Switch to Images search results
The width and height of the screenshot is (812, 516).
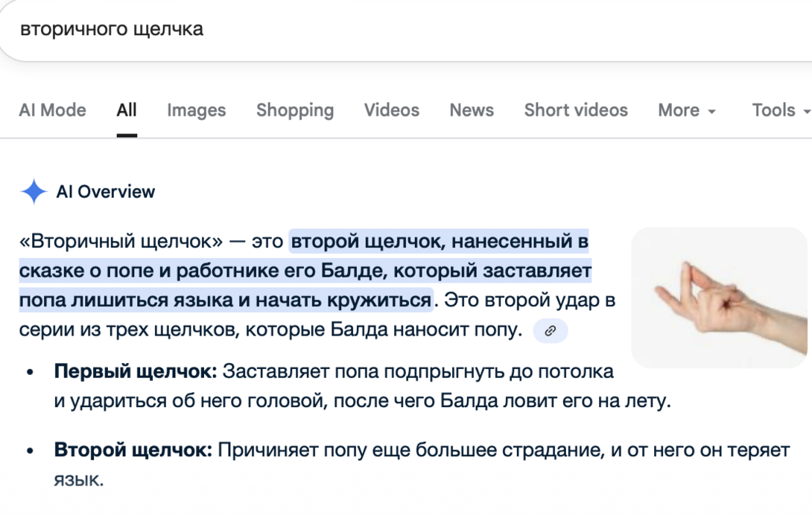[x=196, y=110]
